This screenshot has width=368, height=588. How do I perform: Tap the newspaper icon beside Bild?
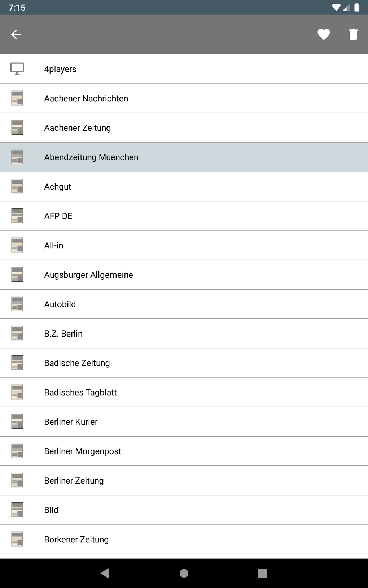tap(17, 510)
